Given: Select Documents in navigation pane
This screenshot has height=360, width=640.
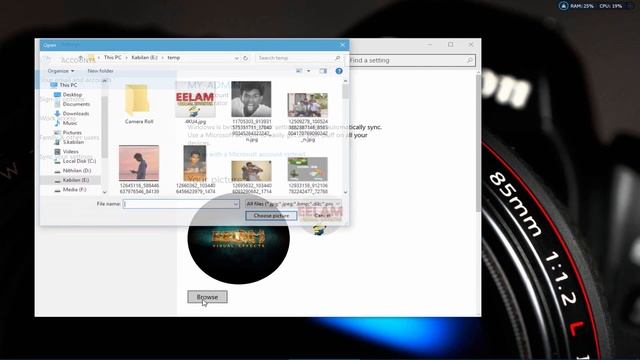Looking at the screenshot, I should point(72,104).
